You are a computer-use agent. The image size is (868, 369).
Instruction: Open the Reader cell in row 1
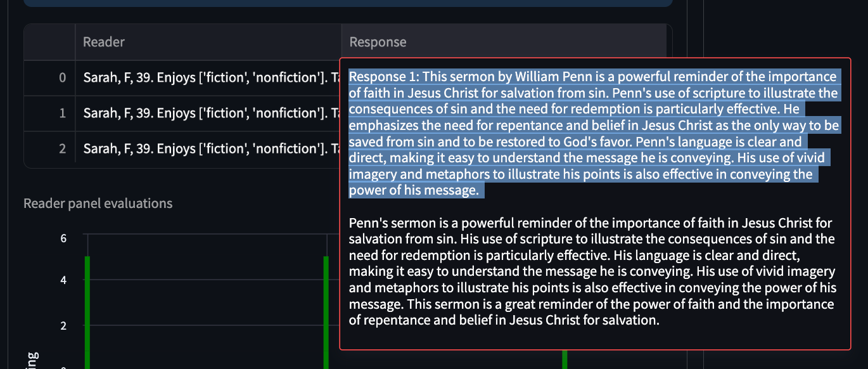click(x=208, y=113)
